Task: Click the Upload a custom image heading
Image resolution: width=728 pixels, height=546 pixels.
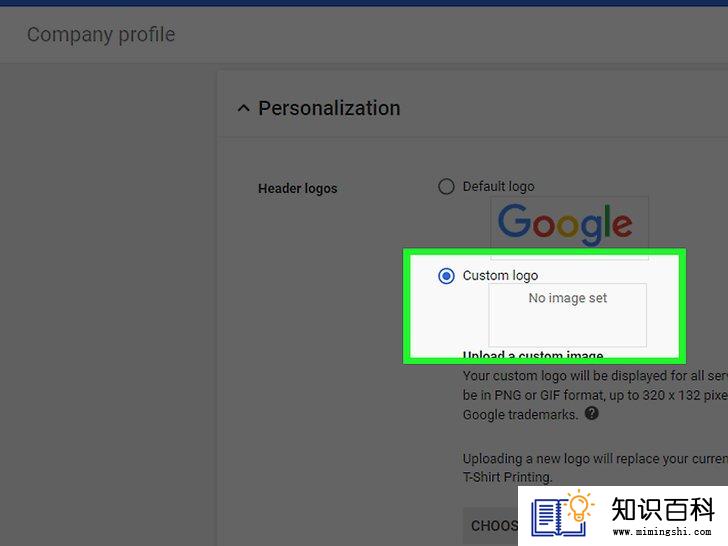Action: [x=533, y=356]
